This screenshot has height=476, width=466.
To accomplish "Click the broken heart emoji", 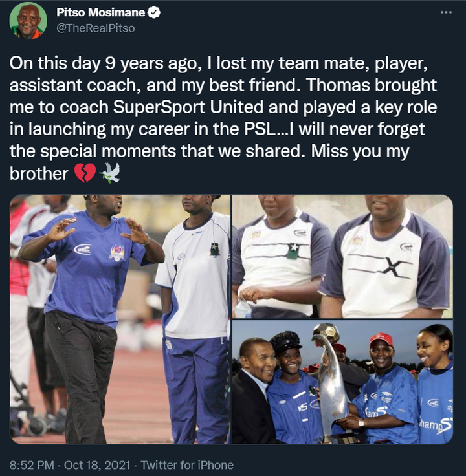I will pos(85,173).
